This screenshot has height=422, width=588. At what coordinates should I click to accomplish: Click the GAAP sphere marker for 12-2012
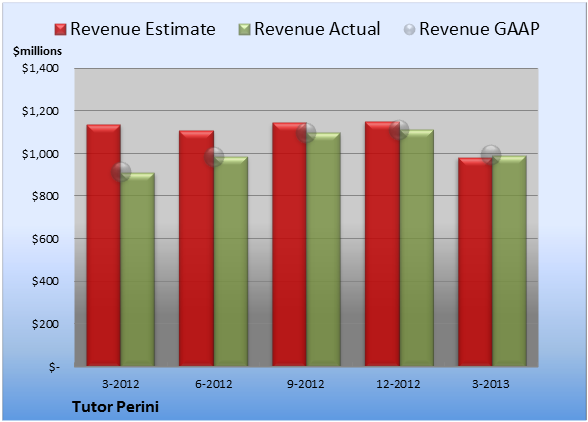click(x=399, y=130)
